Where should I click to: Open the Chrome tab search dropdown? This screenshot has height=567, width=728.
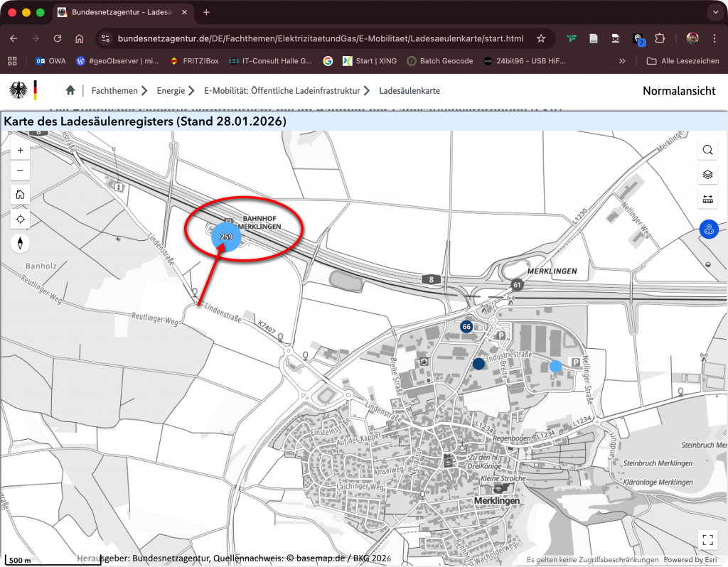(x=714, y=12)
